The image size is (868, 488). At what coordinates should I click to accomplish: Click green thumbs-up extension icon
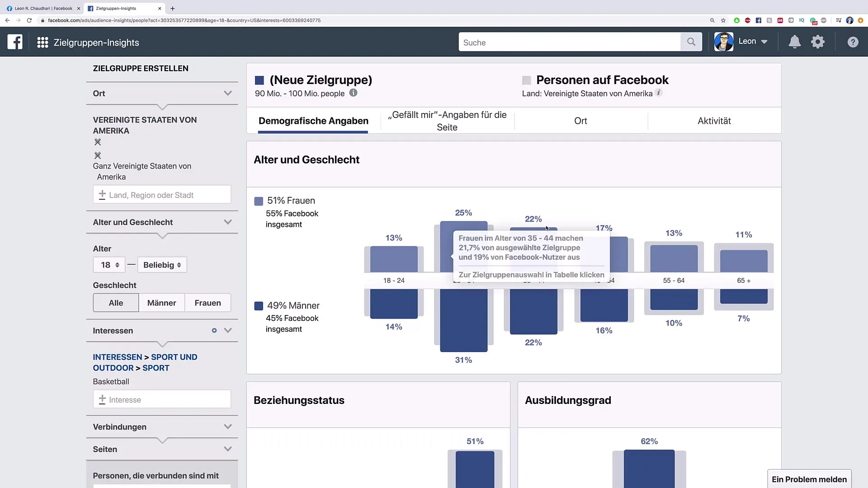[736, 20]
